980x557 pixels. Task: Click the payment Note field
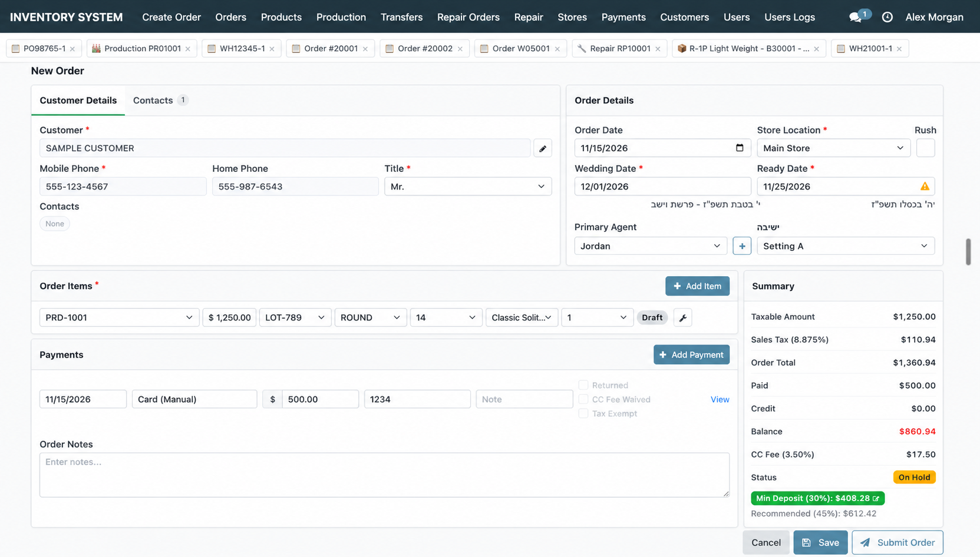tap(524, 399)
